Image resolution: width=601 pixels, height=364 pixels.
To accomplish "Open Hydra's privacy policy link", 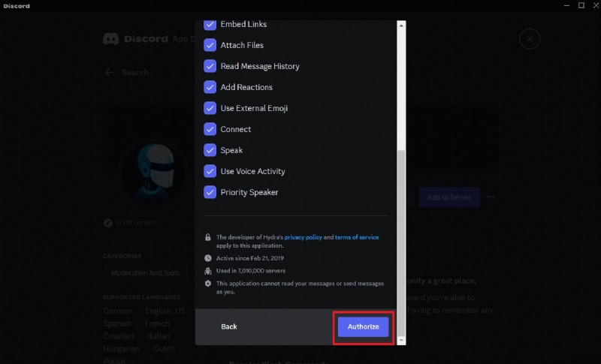I will tap(304, 237).
